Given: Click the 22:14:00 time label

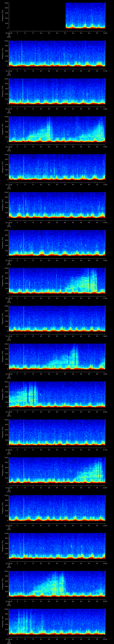Looking at the screenshot, I should point(9,222).
